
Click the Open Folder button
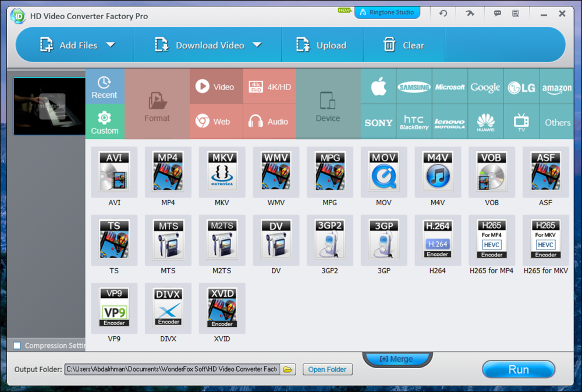[327, 369]
